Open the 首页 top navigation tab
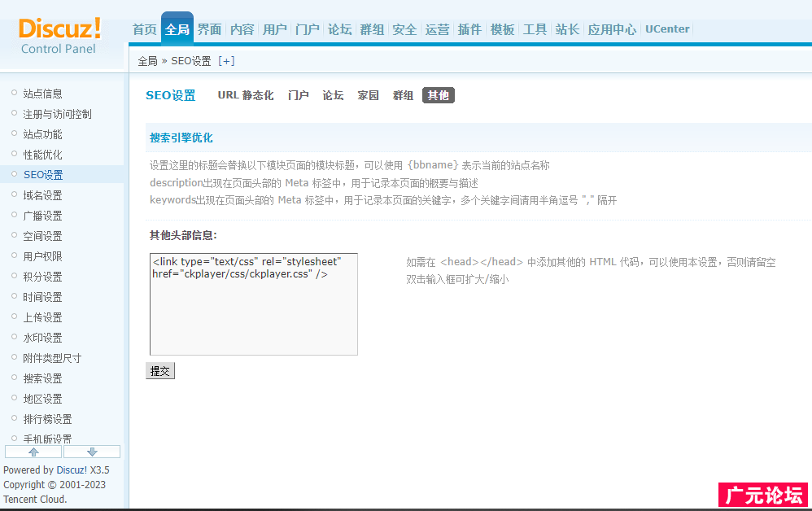 pyautogui.click(x=144, y=29)
